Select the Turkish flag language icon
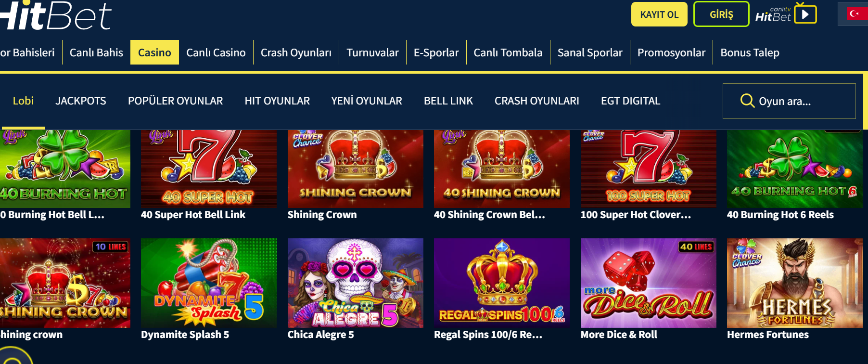Viewport: 868px width, 364px height. point(855,13)
